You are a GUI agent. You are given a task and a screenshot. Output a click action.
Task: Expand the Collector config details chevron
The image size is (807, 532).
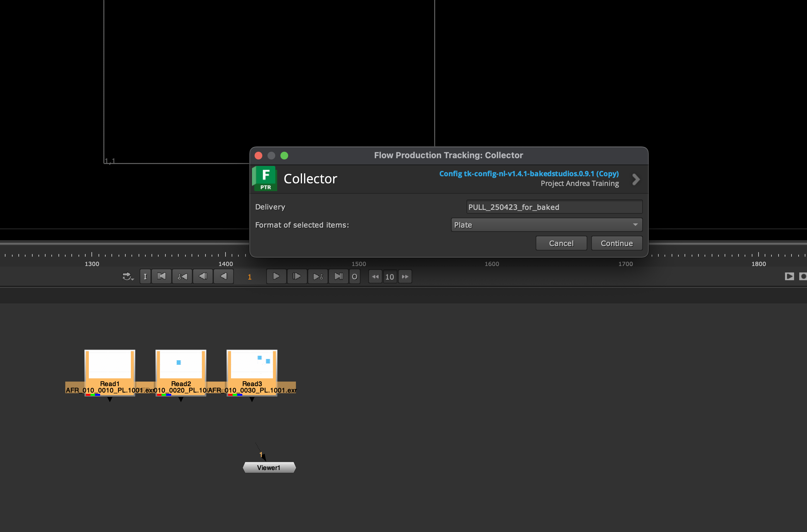tap(635, 179)
